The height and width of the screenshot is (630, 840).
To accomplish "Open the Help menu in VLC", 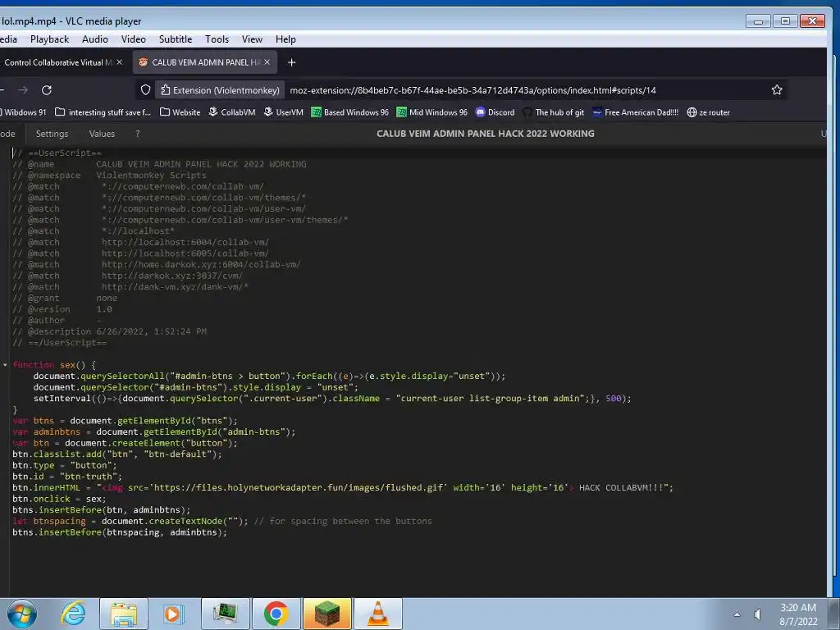I will point(285,39).
